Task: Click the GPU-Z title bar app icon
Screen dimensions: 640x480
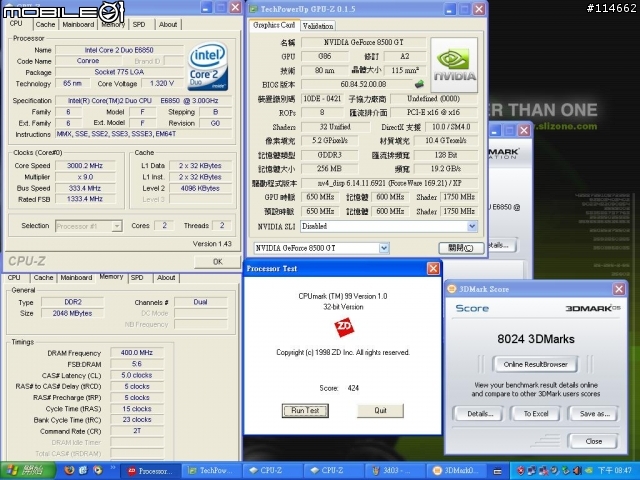Action: [x=253, y=9]
